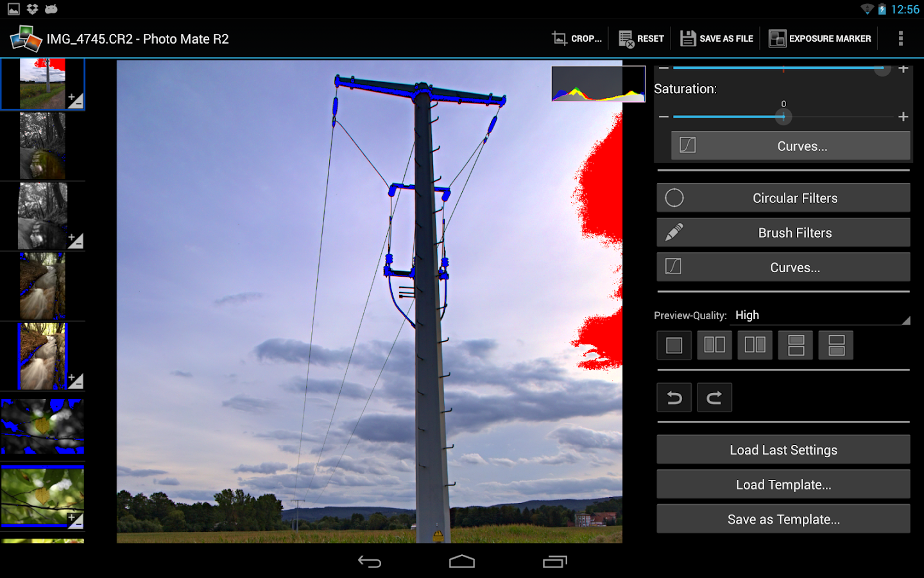The width and height of the screenshot is (924, 578).
Task: Open the Crop tool
Action: [576, 38]
